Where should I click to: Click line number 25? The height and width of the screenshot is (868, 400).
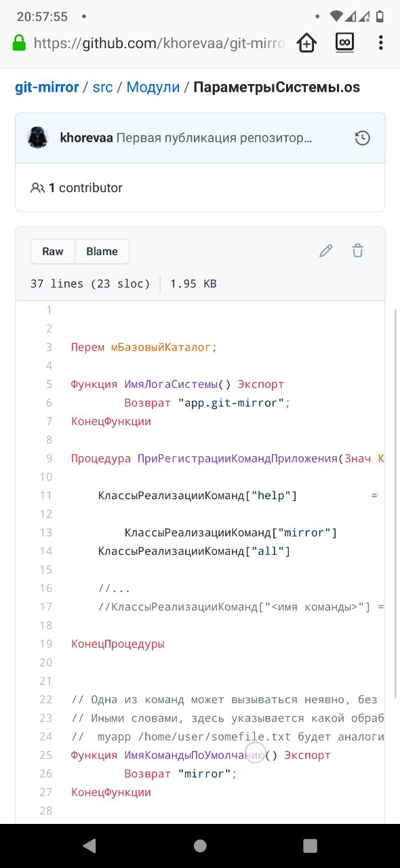[x=46, y=755]
